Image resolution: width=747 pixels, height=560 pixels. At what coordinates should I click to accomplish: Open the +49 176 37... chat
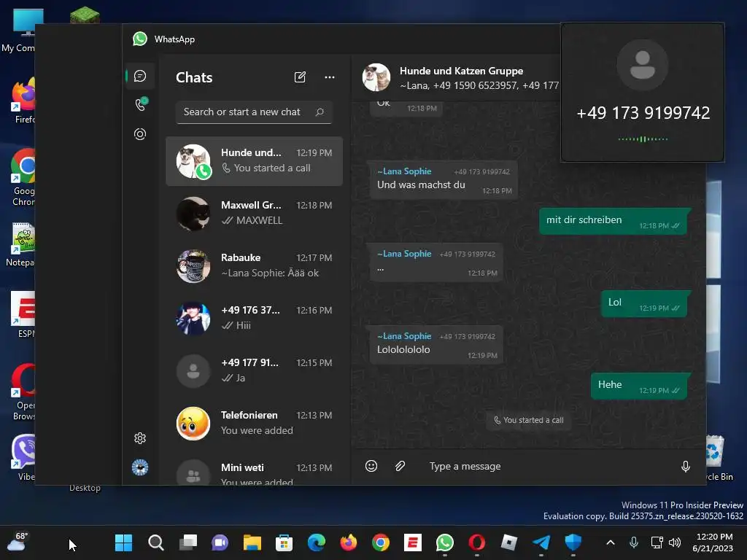pos(254,318)
